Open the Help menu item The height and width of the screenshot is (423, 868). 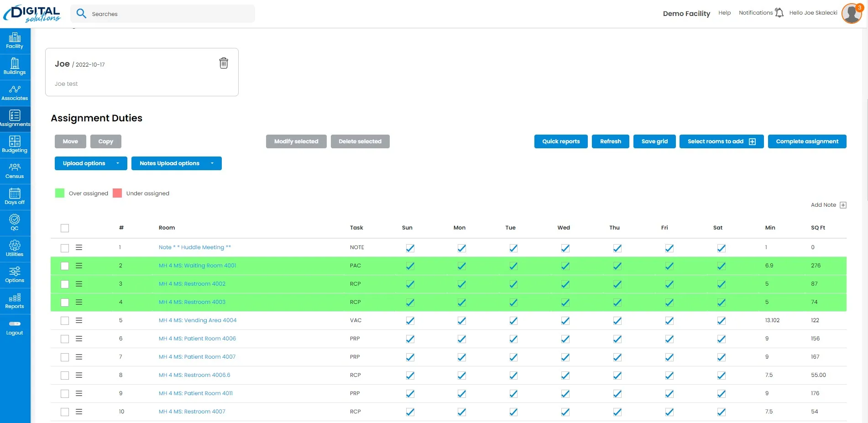(724, 13)
